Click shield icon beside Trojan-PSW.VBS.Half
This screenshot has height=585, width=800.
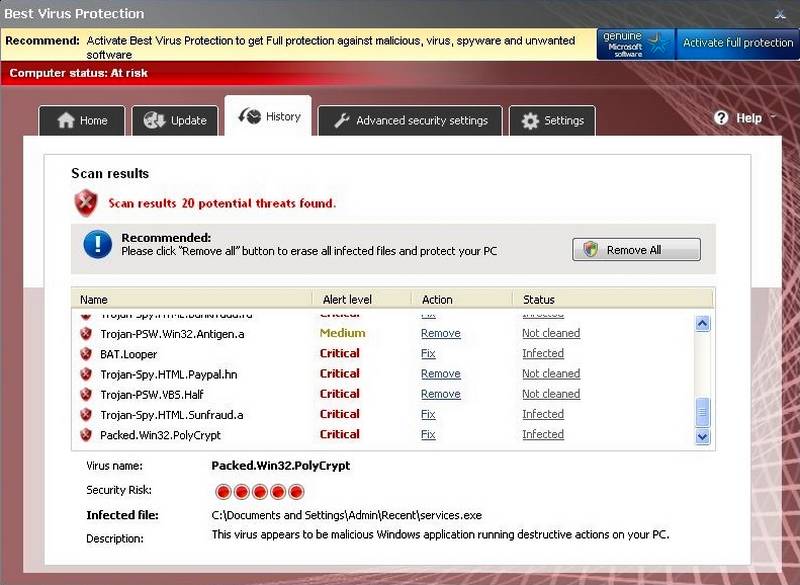pyautogui.click(x=86, y=394)
